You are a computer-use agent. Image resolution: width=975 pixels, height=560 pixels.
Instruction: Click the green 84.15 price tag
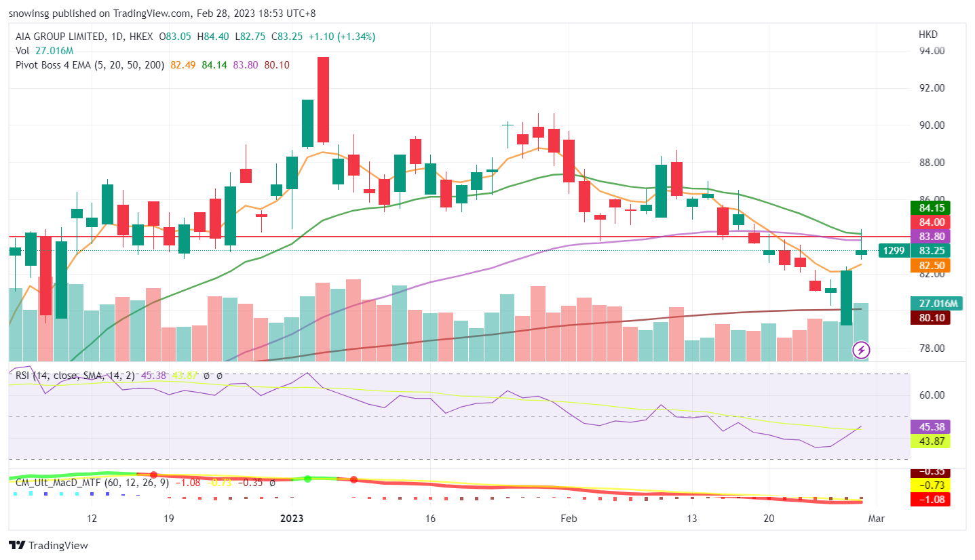[x=932, y=207]
